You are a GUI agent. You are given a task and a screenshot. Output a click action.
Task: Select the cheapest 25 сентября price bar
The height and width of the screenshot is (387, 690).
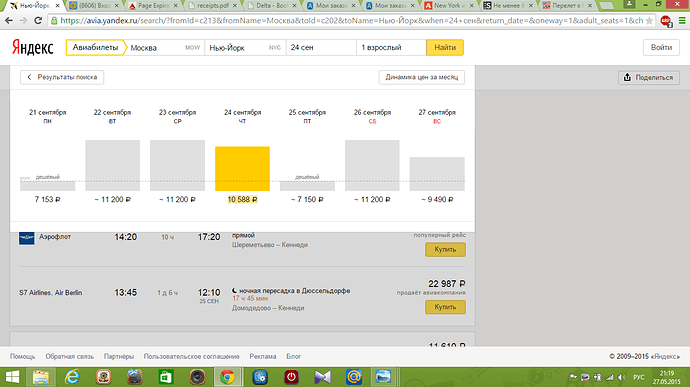[x=307, y=186]
